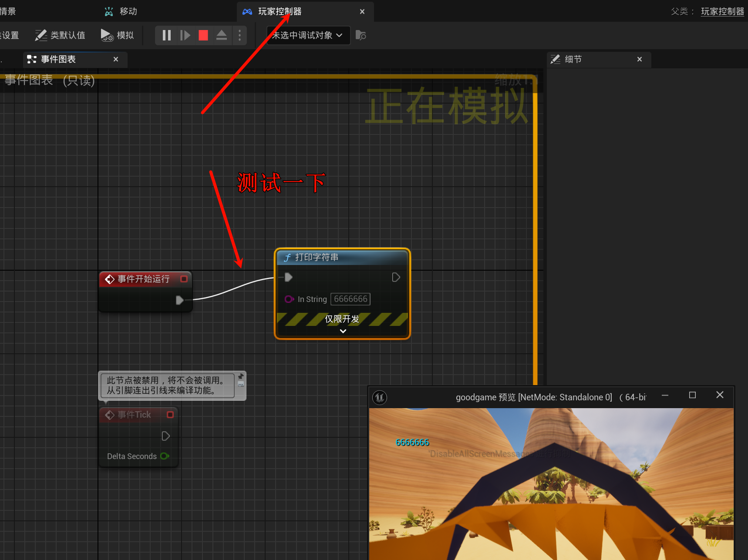748x560 pixels.
Task: Close the 玩家控制器 tab
Action: coord(362,12)
